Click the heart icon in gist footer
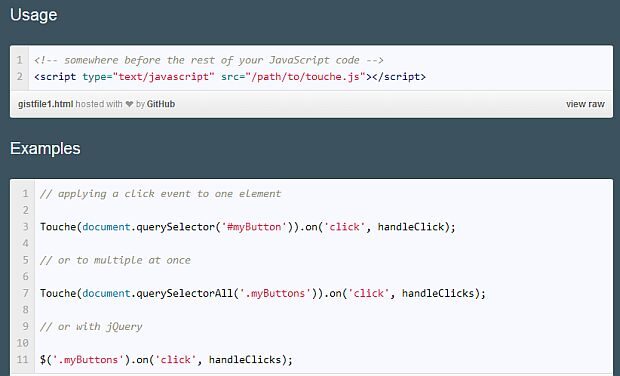This screenshot has width=620, height=376. pos(129,104)
